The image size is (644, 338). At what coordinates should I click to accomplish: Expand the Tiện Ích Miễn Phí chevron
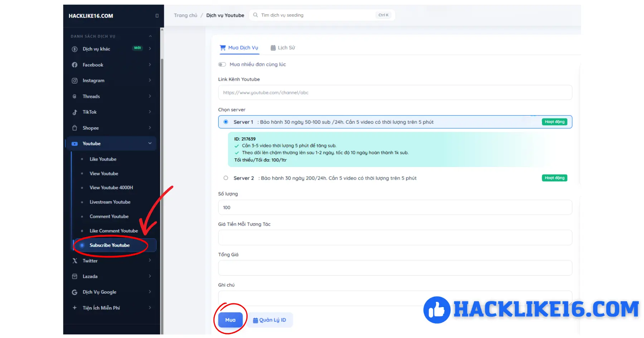[150, 308]
